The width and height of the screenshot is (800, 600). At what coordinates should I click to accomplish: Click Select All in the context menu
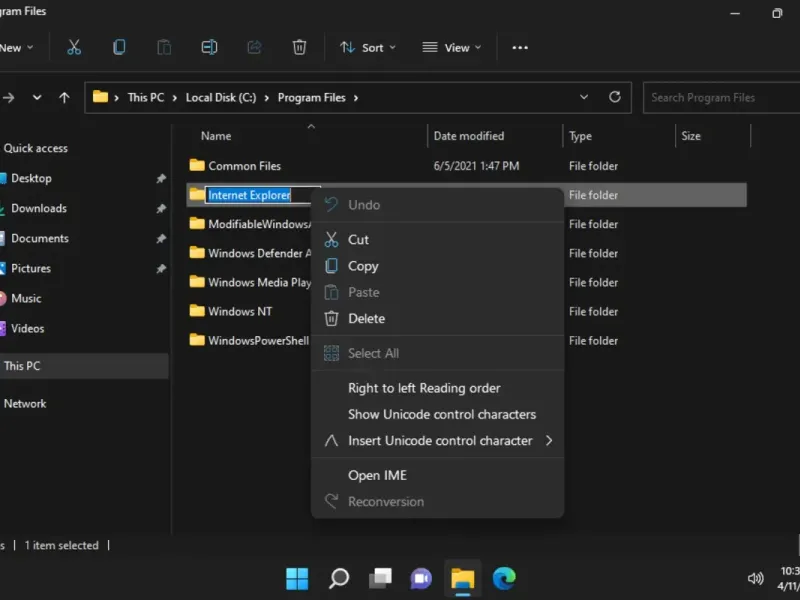(x=437, y=353)
